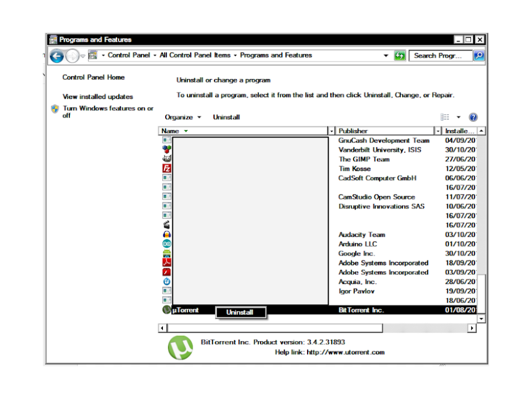
Task: Refresh the Programs and Features list
Action: click(x=400, y=55)
